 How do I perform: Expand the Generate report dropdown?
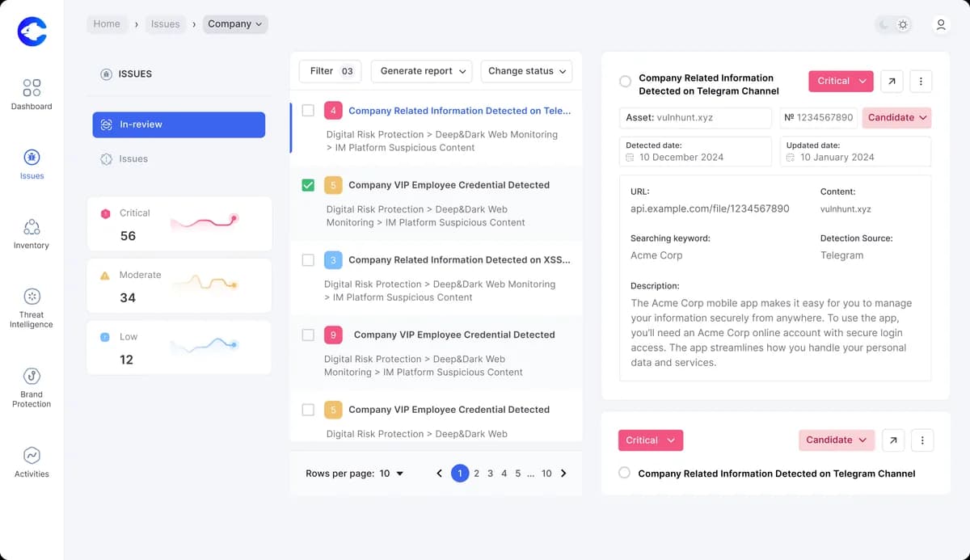point(422,71)
